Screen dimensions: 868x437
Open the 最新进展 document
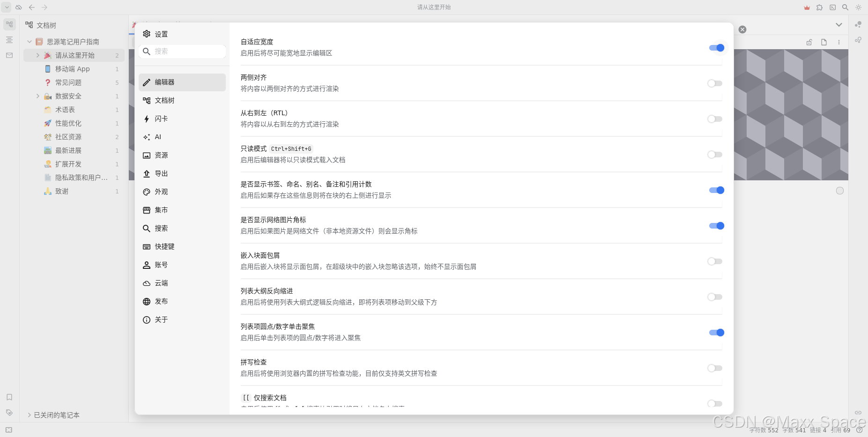pyautogui.click(x=74, y=150)
